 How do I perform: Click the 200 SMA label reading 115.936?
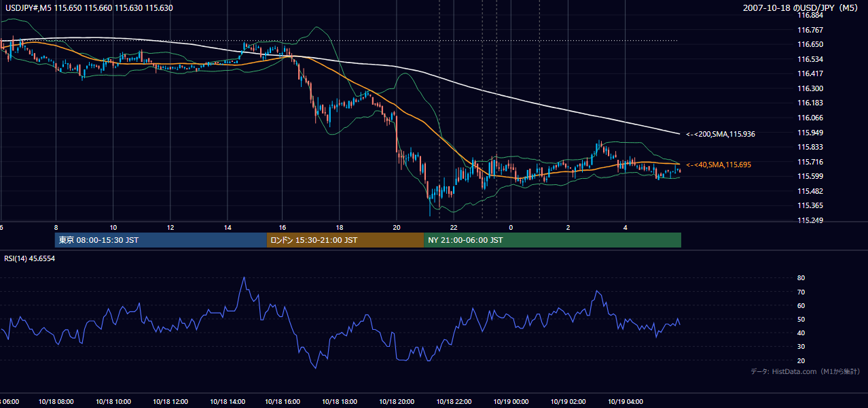(x=721, y=135)
